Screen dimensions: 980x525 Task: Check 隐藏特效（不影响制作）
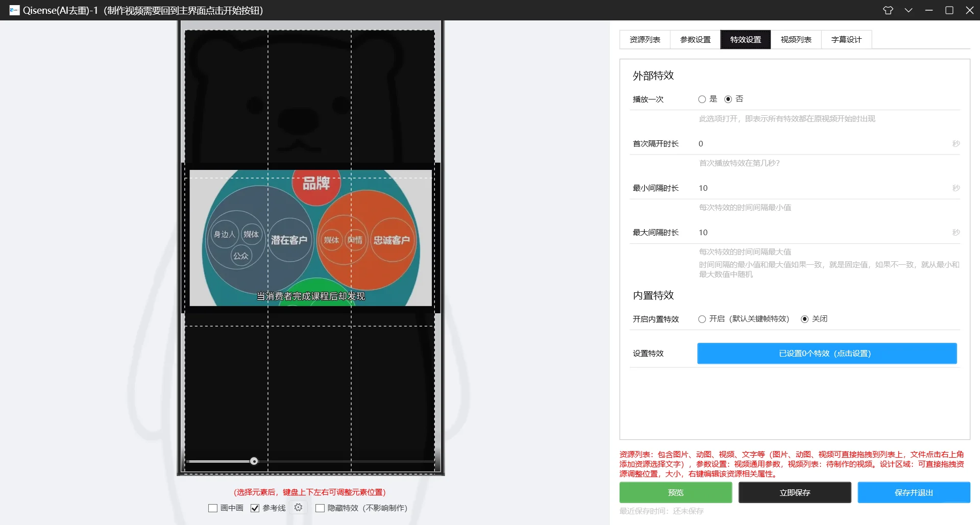[320, 508]
